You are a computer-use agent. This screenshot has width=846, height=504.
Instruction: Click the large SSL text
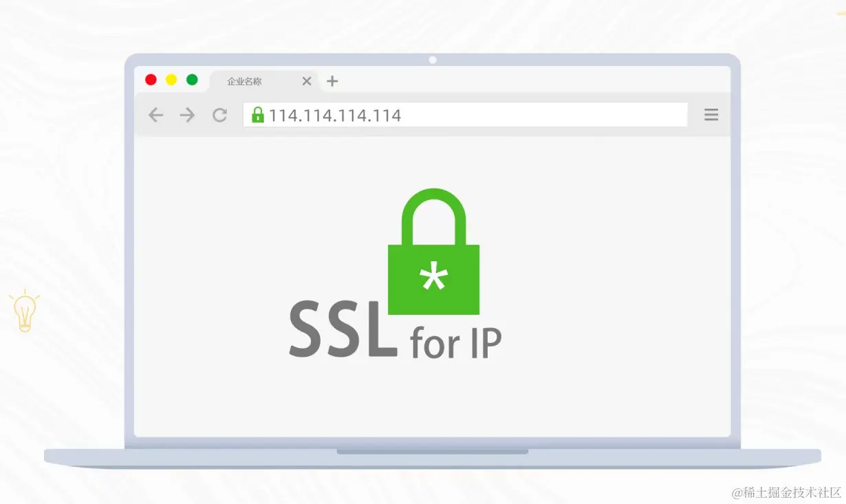[x=343, y=329]
